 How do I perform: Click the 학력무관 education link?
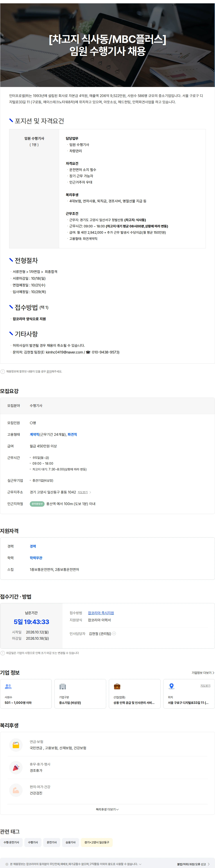click(x=36, y=558)
